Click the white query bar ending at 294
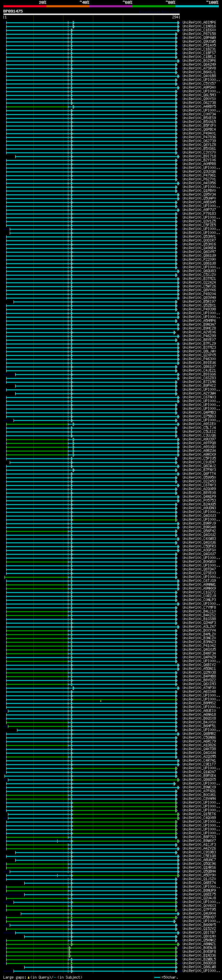The height and width of the screenshot is (980, 222). pyautogui.click(x=92, y=14)
